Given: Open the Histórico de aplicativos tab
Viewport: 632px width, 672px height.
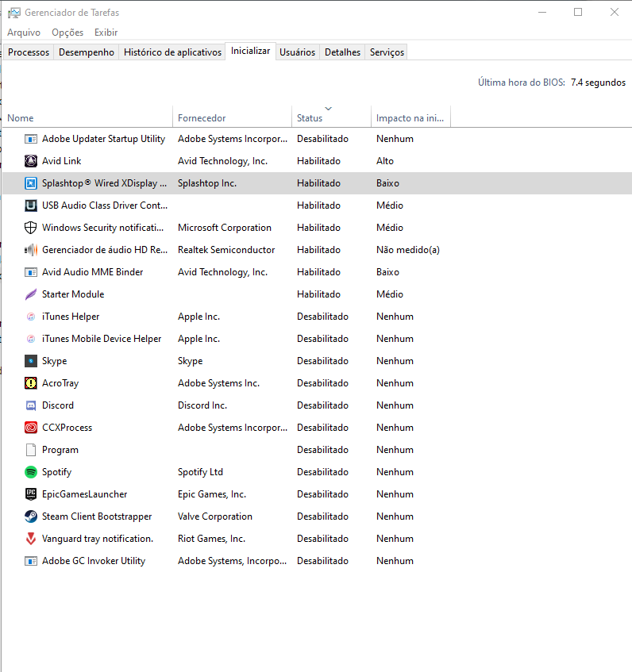Looking at the screenshot, I should pyautogui.click(x=172, y=52).
